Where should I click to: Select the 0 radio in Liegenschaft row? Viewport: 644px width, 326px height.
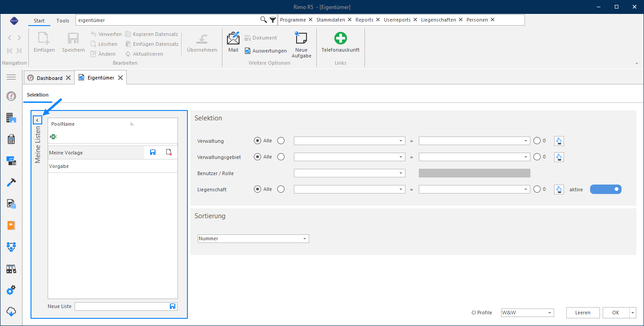[x=537, y=189]
